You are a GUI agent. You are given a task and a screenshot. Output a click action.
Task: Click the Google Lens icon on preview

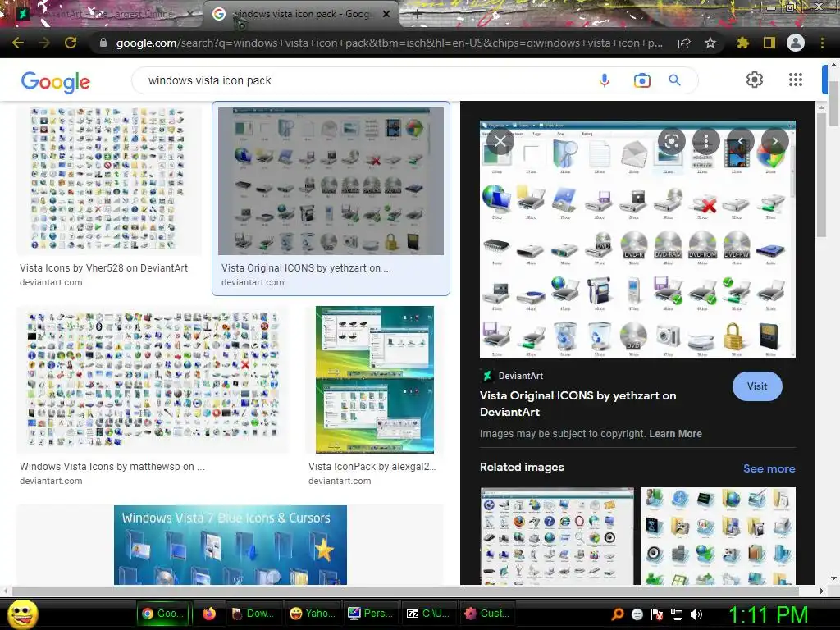coord(672,141)
